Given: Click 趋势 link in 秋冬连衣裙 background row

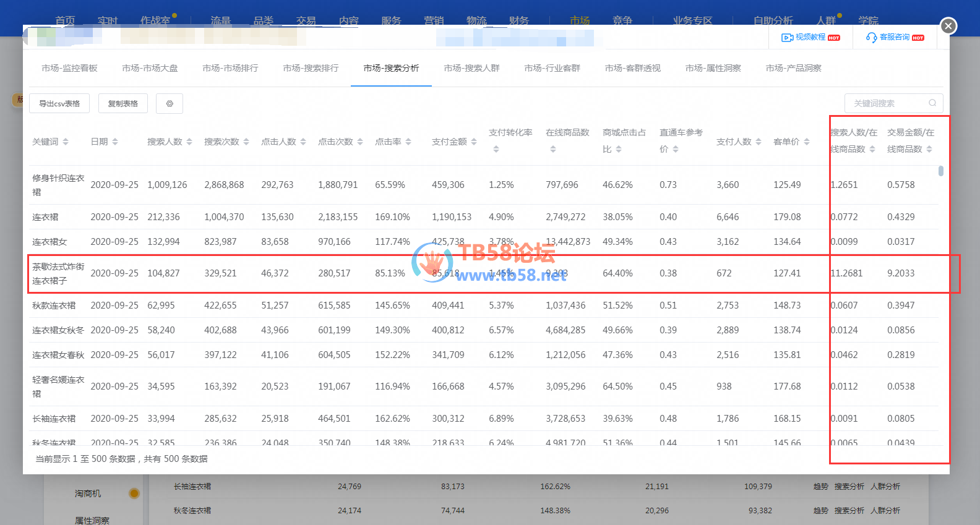Looking at the screenshot, I should tap(820, 511).
